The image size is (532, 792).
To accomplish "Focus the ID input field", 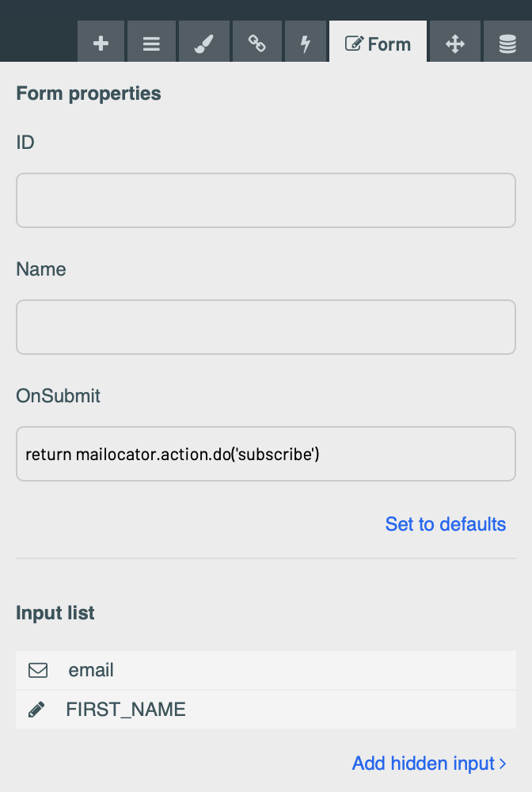I will point(266,200).
